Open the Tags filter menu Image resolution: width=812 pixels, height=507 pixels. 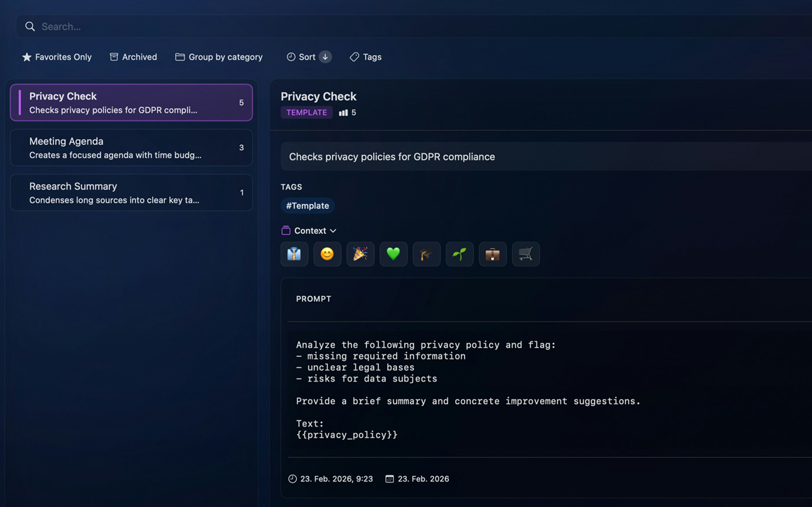365,57
